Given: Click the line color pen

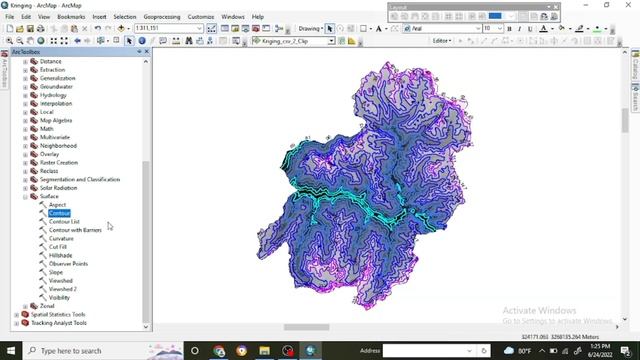Looking at the screenshot, I should (x=579, y=29).
